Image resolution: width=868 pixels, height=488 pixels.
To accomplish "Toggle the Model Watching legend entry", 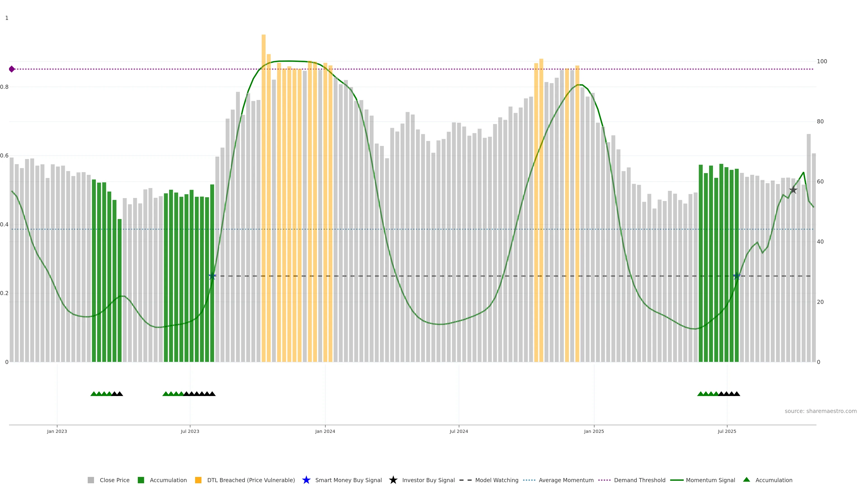I will 496,480.
